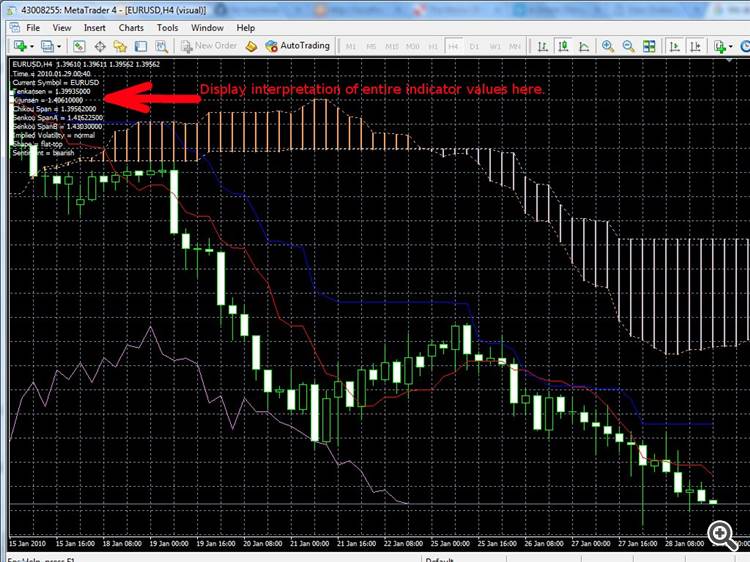Click the Indicators list add icon

719,46
